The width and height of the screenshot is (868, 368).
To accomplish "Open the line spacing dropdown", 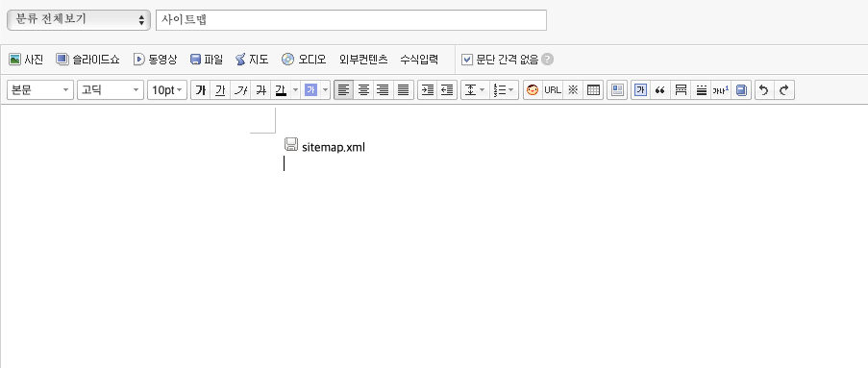I will click(474, 89).
